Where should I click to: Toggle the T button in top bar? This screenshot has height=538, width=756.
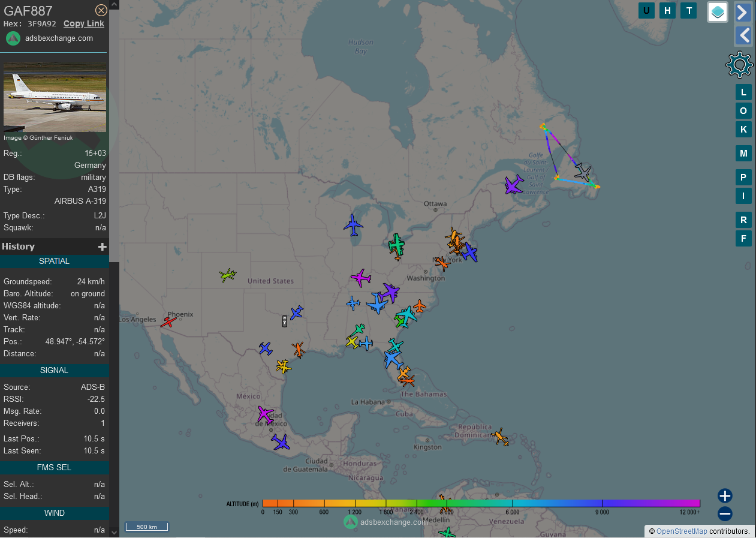tap(689, 10)
